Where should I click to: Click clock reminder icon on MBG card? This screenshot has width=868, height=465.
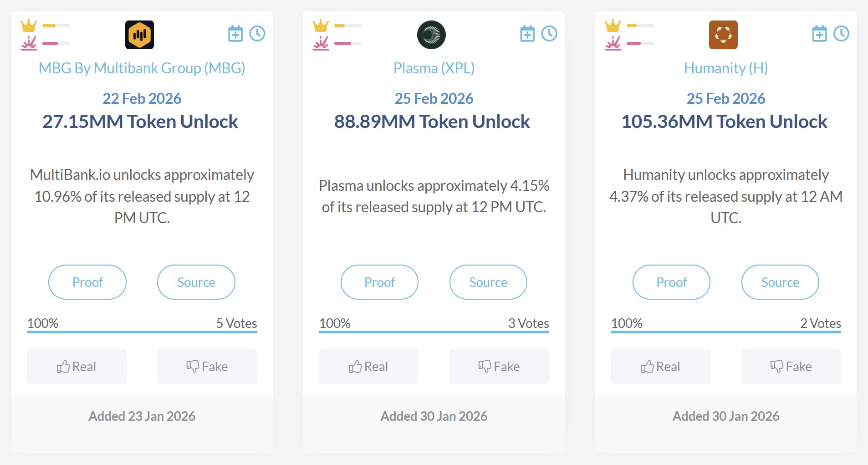pos(257,34)
